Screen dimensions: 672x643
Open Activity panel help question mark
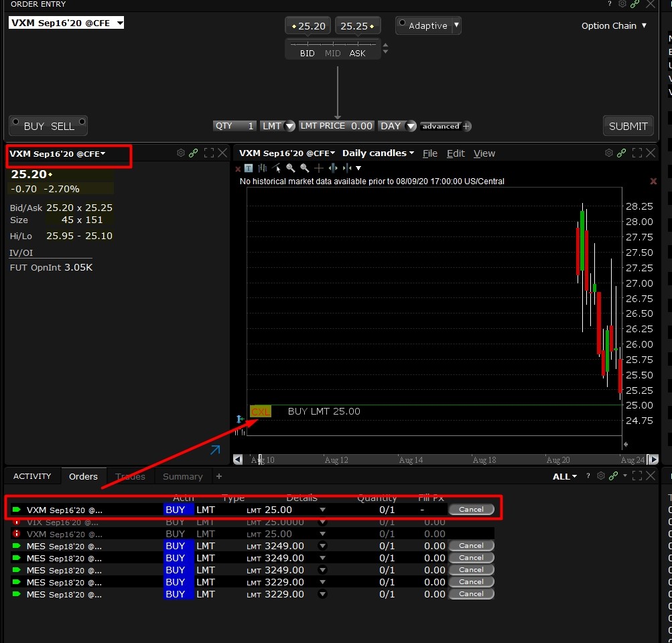pyautogui.click(x=588, y=476)
